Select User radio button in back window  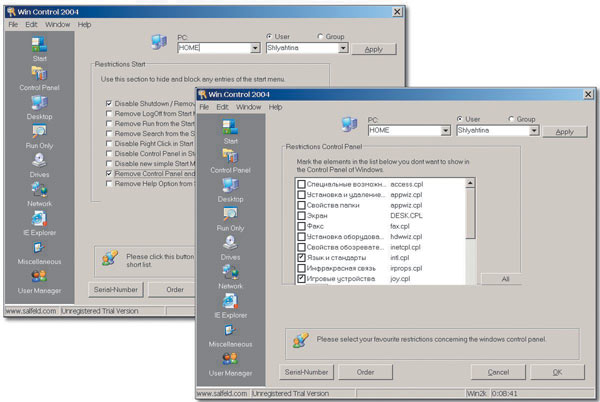point(269,36)
